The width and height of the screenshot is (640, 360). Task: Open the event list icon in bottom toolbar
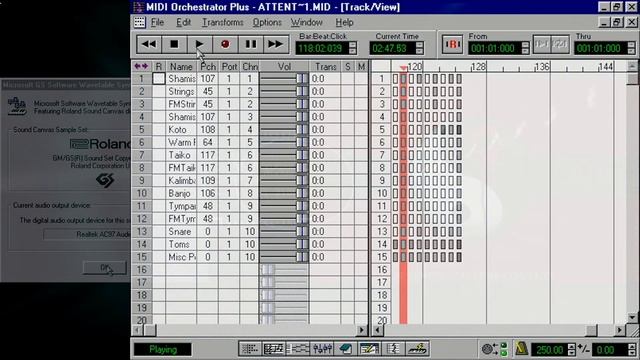click(x=298, y=349)
